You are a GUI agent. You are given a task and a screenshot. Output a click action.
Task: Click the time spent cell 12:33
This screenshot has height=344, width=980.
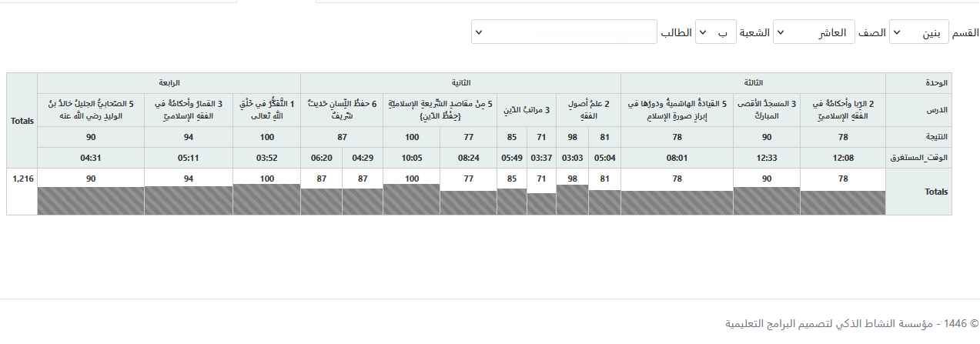coord(767,158)
